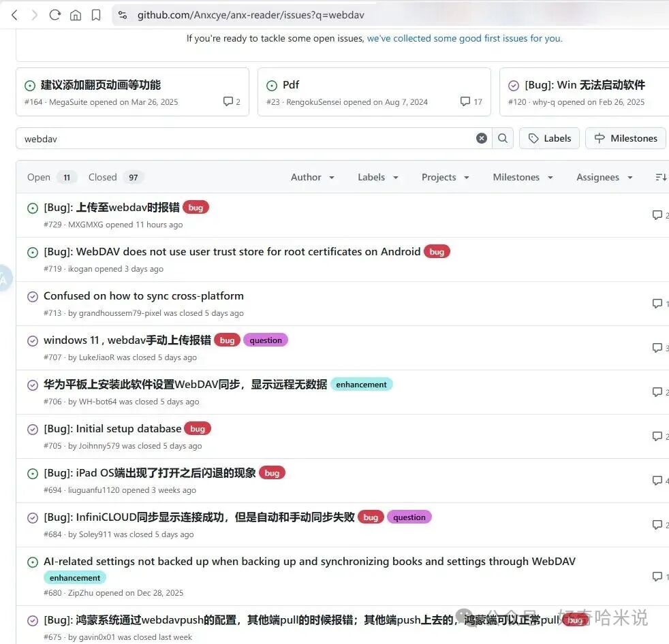Image resolution: width=669 pixels, height=644 pixels.
Task: Open the browser home icon
Action: click(x=76, y=16)
